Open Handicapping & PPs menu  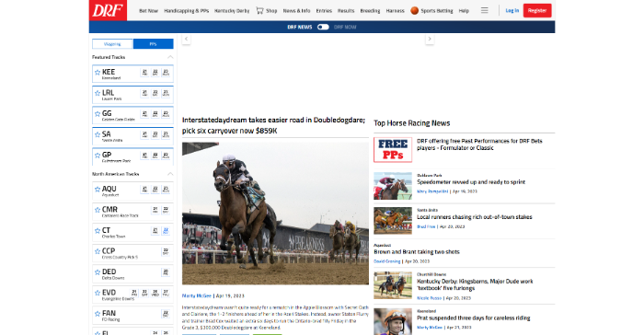point(187,11)
